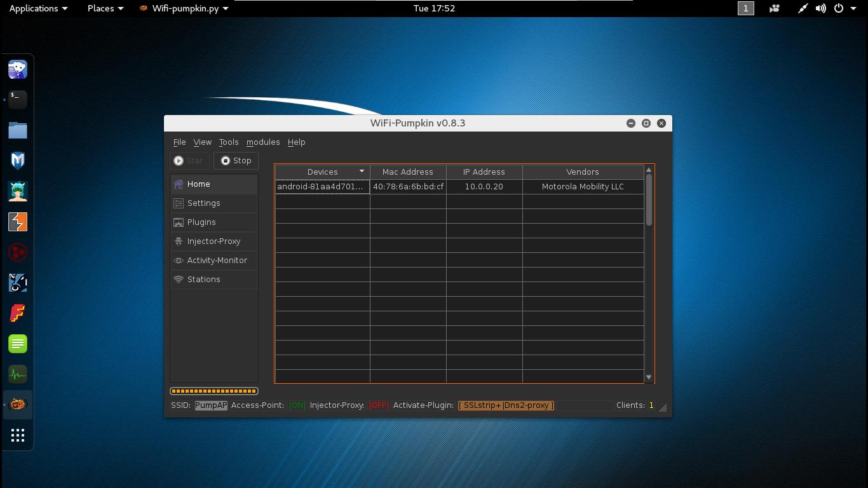868x488 pixels.
Task: Open the Injector-Proxy tab
Action: point(214,241)
